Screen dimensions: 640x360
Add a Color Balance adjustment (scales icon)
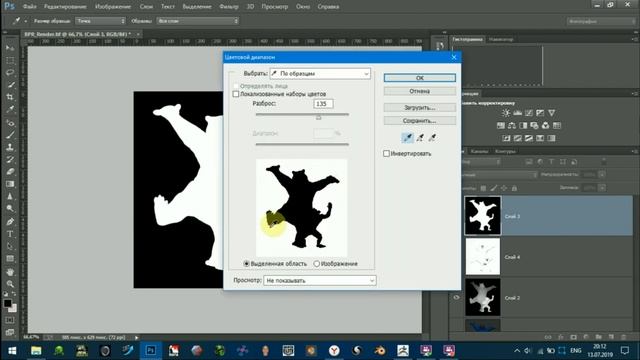click(x=512, y=126)
